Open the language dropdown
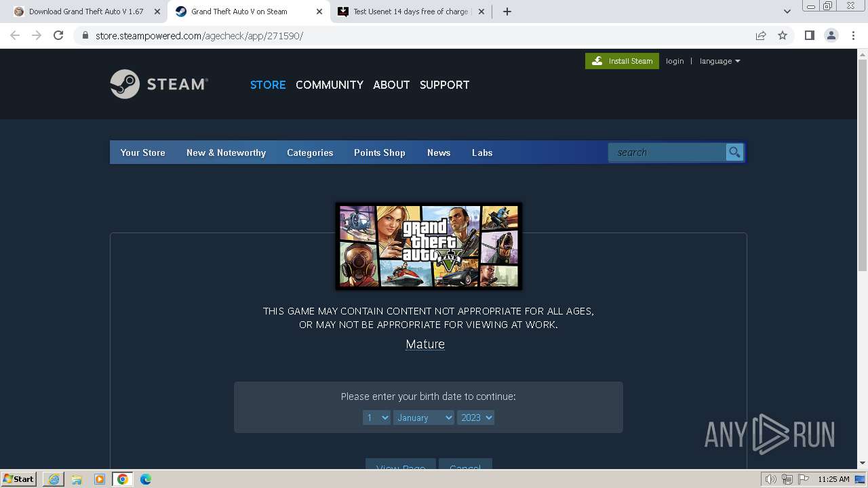The image size is (868, 488). pyautogui.click(x=719, y=61)
